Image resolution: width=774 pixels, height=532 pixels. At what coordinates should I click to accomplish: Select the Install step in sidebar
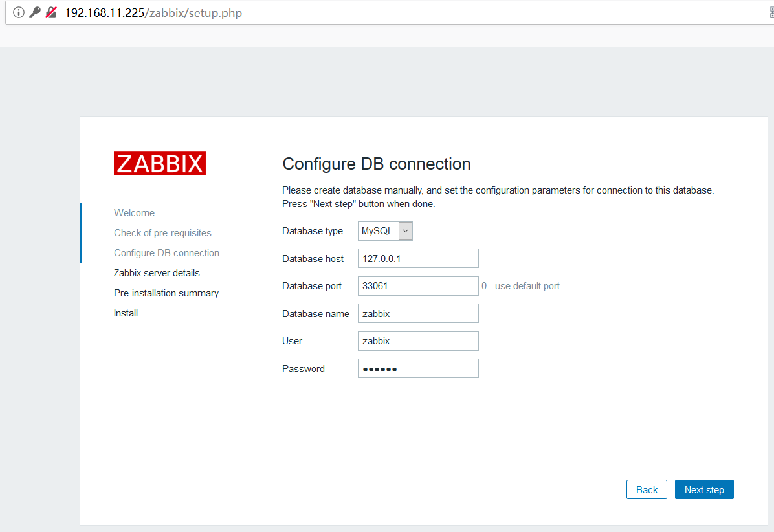coord(126,313)
